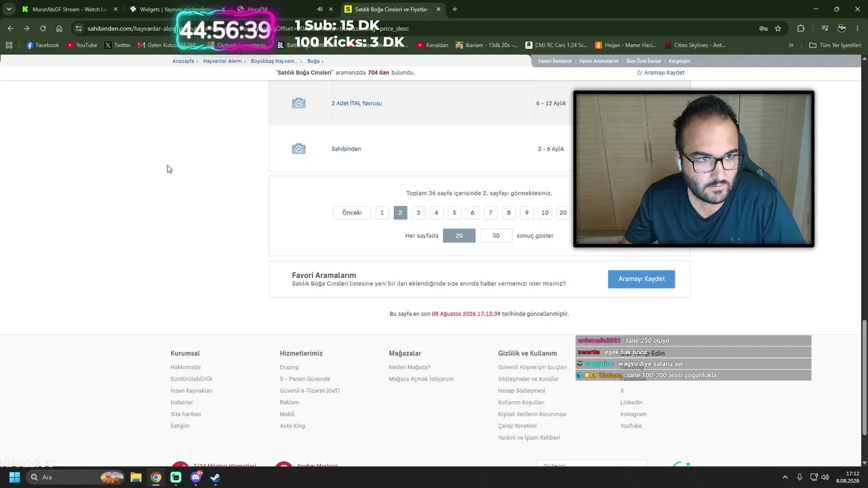
Task: Jump to results page 10
Action: tap(545, 213)
